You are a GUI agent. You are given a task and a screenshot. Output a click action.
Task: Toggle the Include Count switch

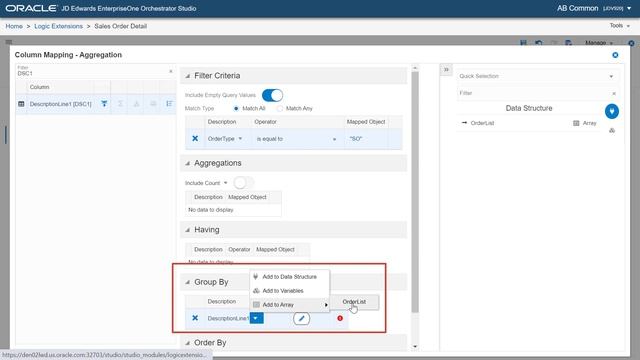[243, 182]
